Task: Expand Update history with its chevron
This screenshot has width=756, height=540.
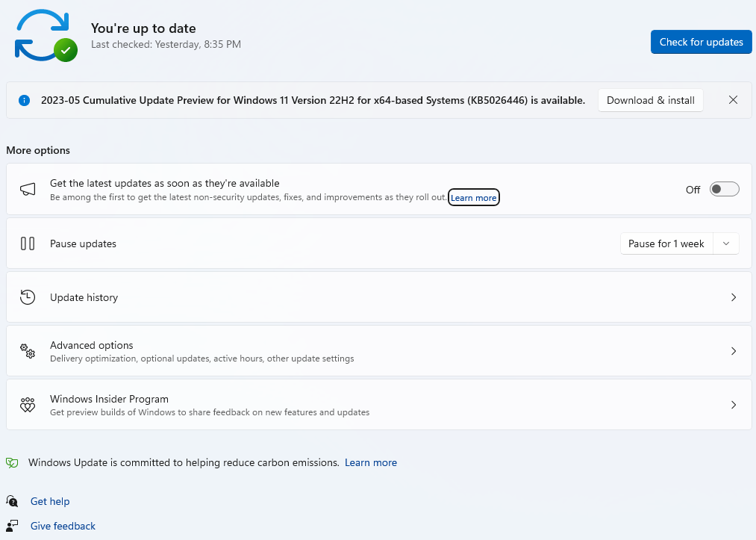Action: [734, 297]
